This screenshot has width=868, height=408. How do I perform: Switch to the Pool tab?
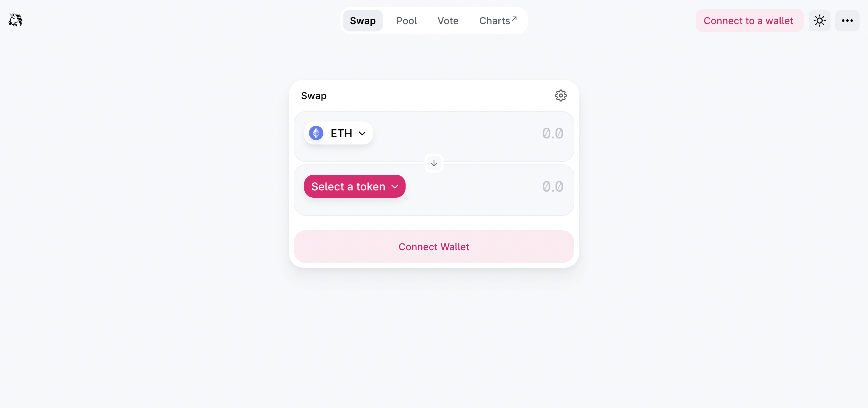[x=406, y=21]
